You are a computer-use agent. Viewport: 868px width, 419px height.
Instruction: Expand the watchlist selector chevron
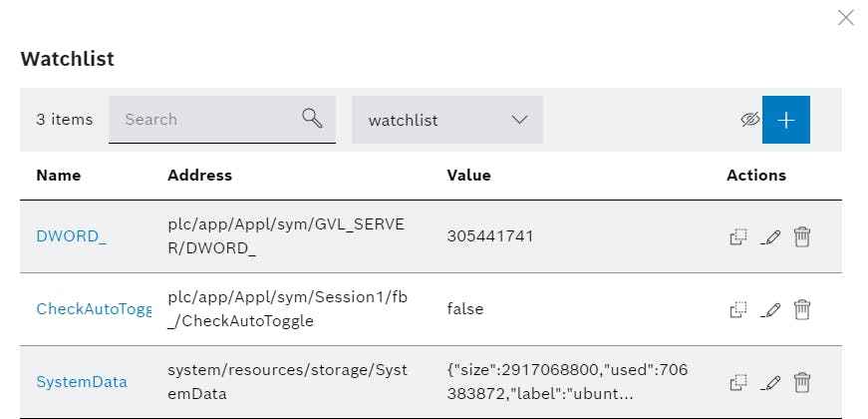(519, 120)
